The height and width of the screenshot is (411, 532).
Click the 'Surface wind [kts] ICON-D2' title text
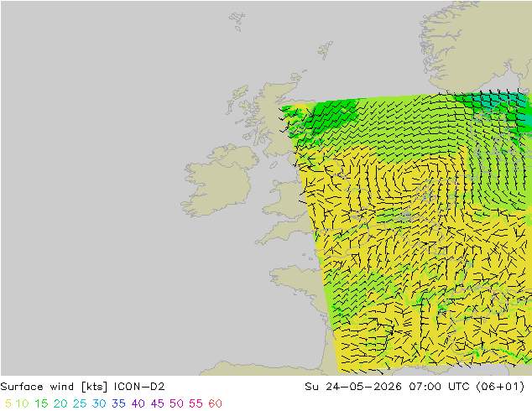click(82, 387)
